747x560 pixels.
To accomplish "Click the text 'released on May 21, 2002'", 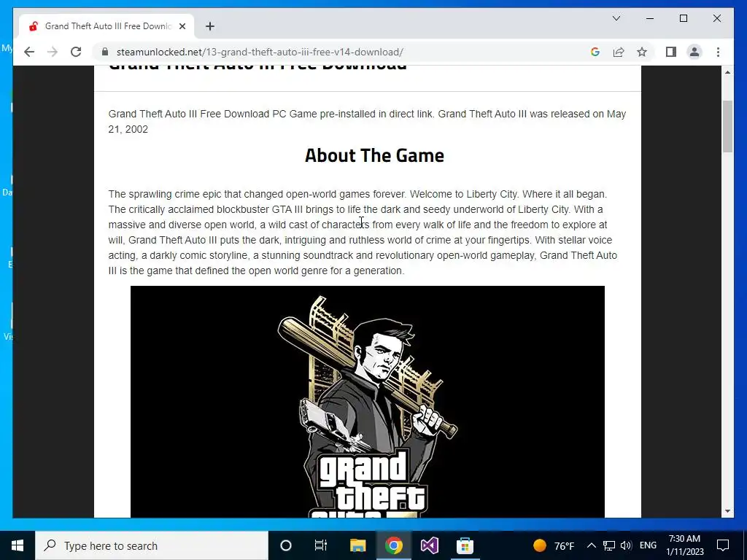I will 367,122.
